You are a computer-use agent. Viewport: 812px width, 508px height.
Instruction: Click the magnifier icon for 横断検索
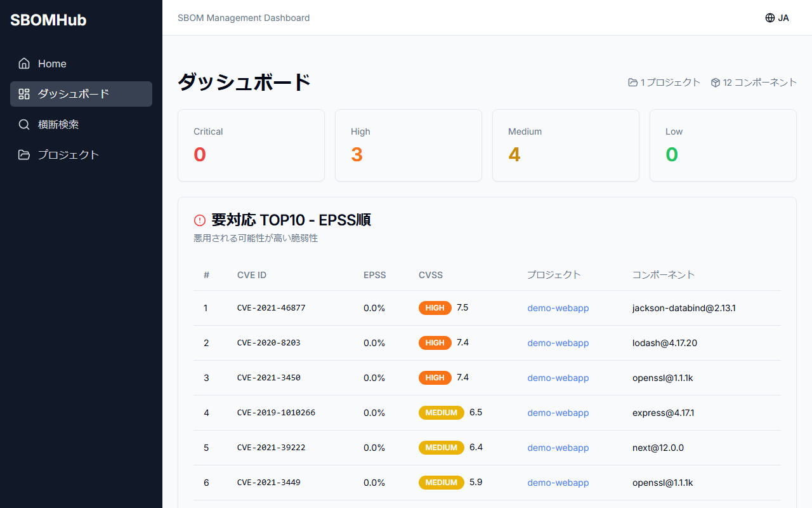24,124
